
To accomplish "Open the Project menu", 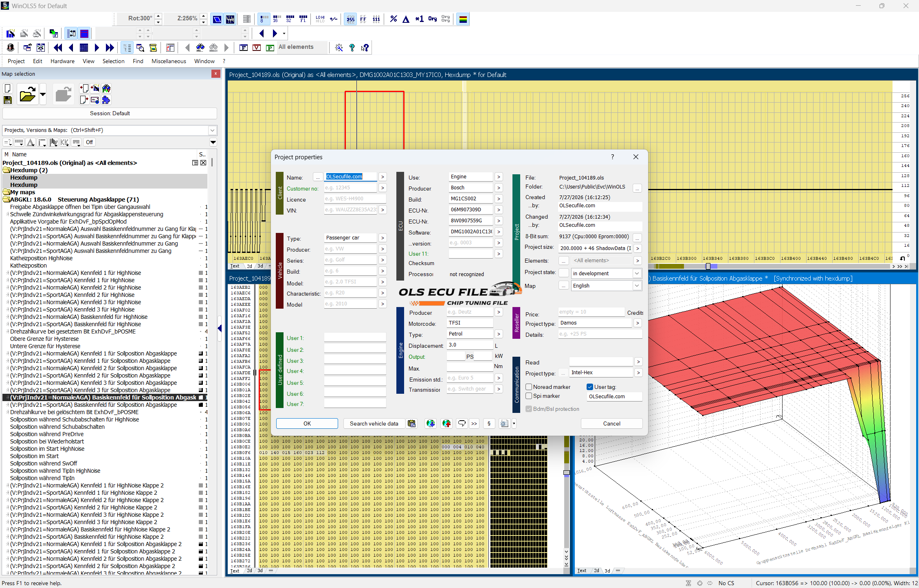I will [16, 61].
